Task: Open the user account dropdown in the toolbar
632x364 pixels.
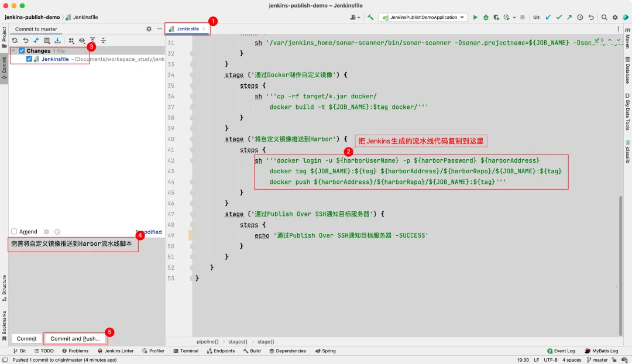Action: pyautogui.click(x=355, y=18)
